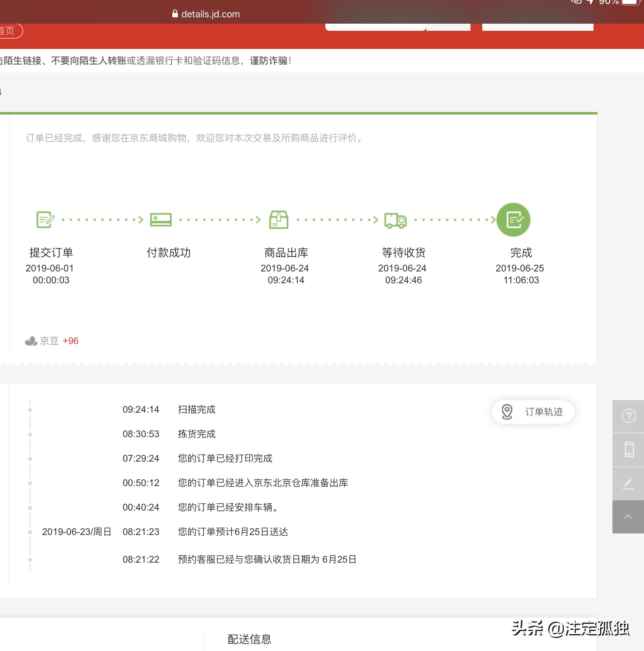Viewport: 644px width, 651px height.
Task: Click the 商品出库 package icon
Action: coord(278,220)
